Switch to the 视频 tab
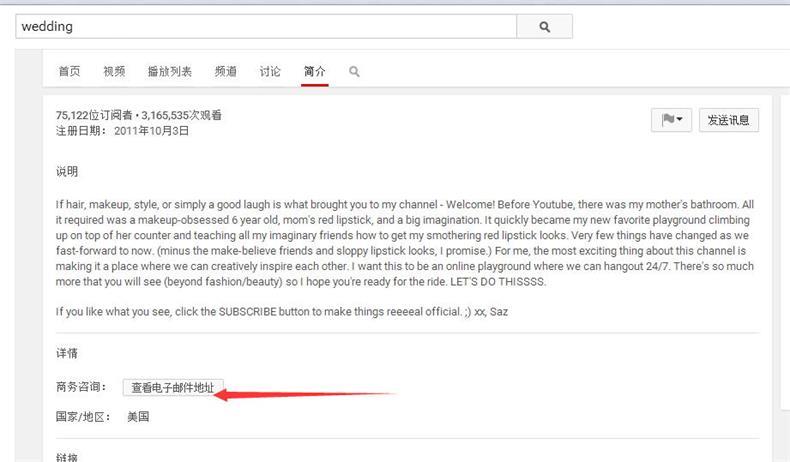Screen dimensions: 790x462 tap(114, 72)
